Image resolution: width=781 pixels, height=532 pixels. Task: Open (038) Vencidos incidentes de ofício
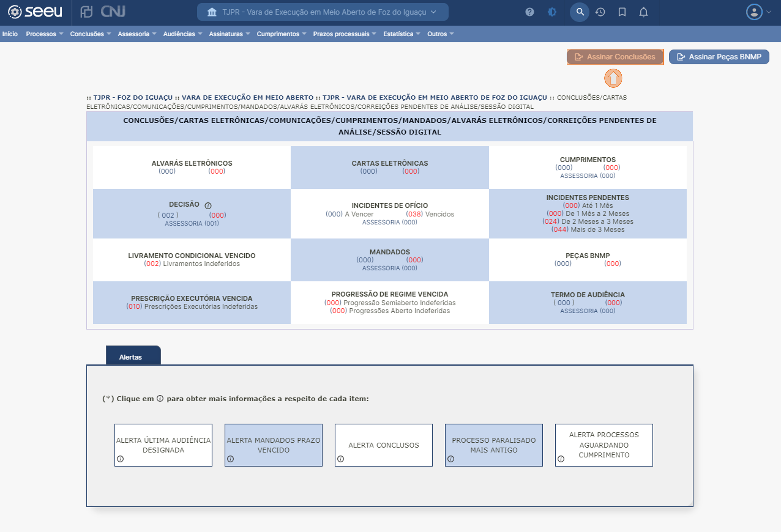pos(430,214)
